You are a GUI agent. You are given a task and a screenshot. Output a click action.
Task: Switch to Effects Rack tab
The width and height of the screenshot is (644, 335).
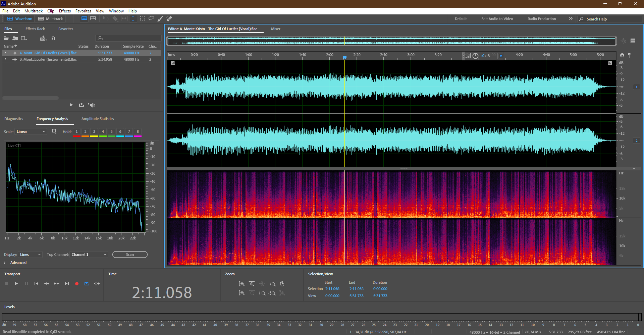[35, 29]
